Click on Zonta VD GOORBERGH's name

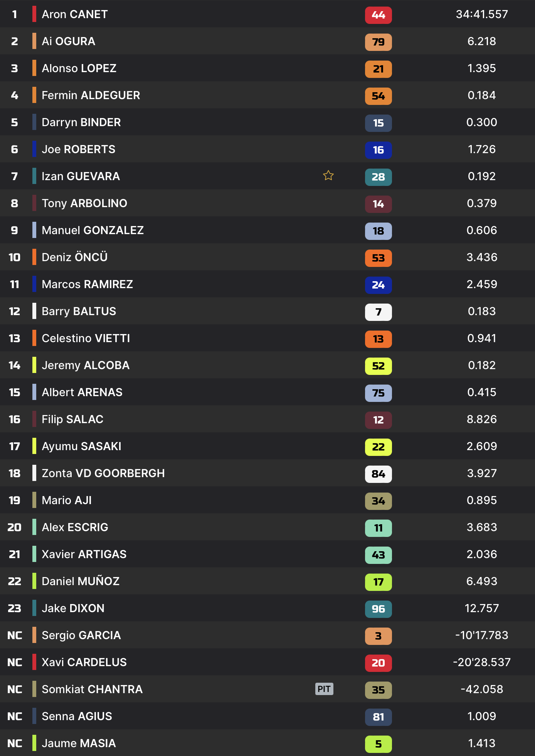click(x=103, y=473)
